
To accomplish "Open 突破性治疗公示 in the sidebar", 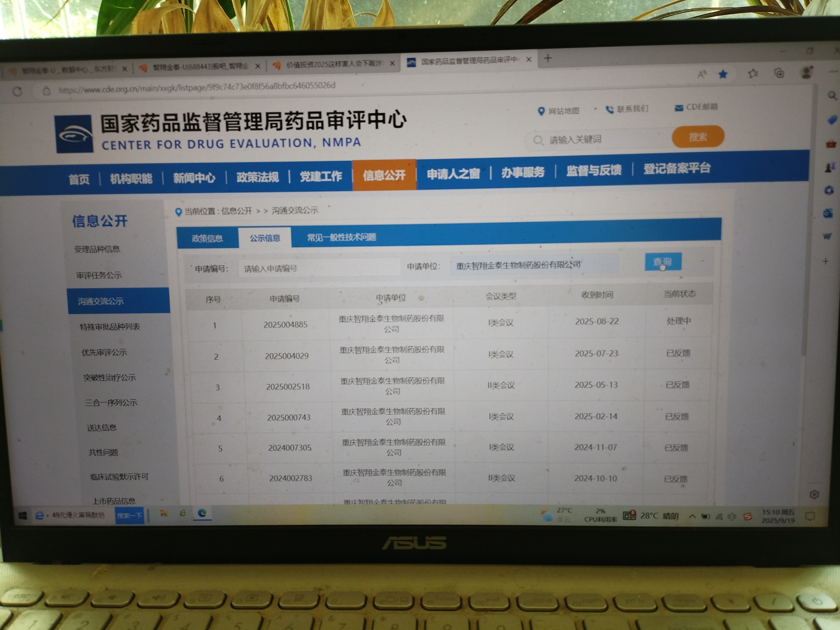I will (110, 377).
